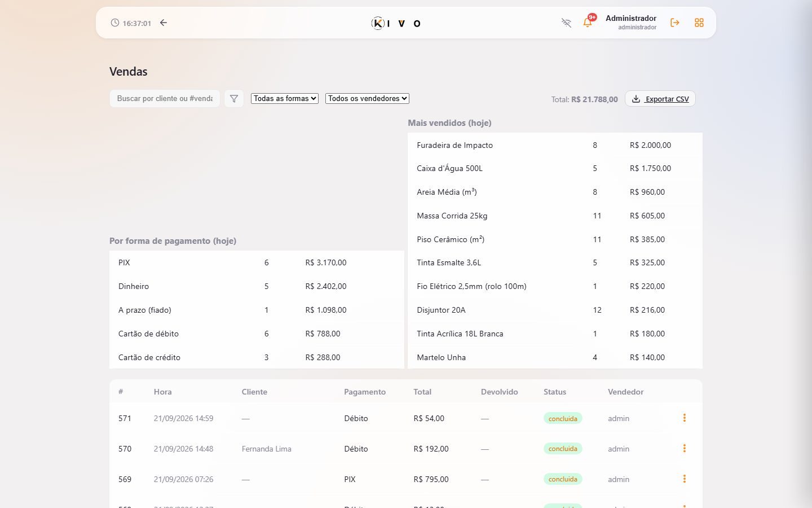Focus the Buscar por cliente search field

tap(165, 98)
